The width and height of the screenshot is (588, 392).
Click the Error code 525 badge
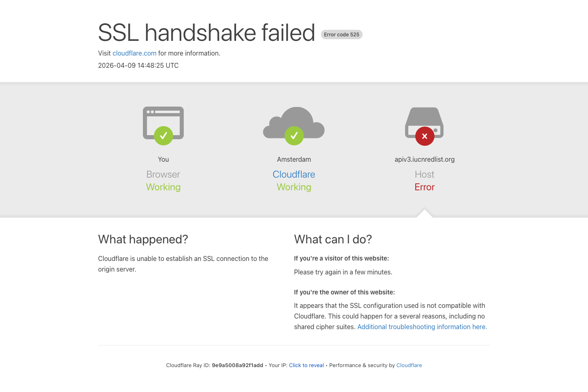point(342,35)
